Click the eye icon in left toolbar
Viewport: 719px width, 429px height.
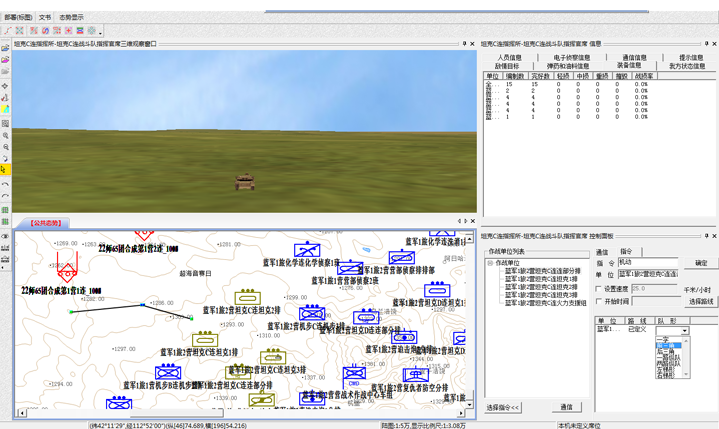tap(5, 236)
